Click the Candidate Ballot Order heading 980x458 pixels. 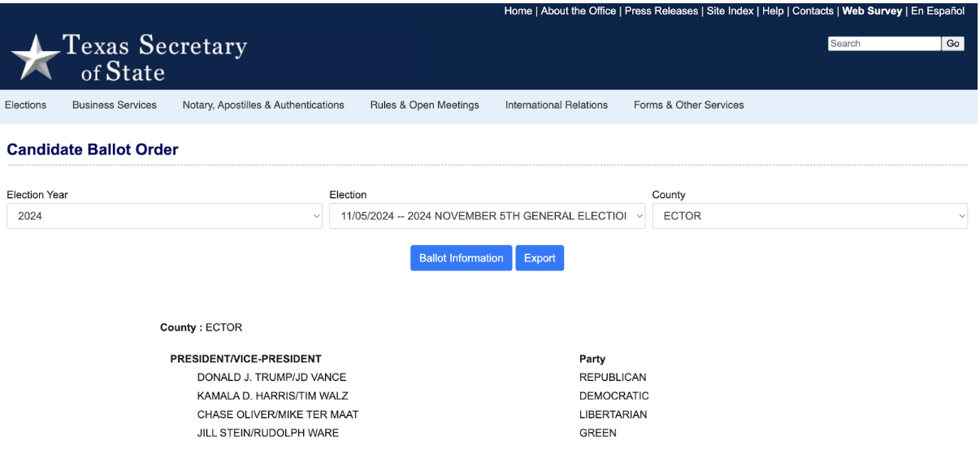[x=93, y=149]
